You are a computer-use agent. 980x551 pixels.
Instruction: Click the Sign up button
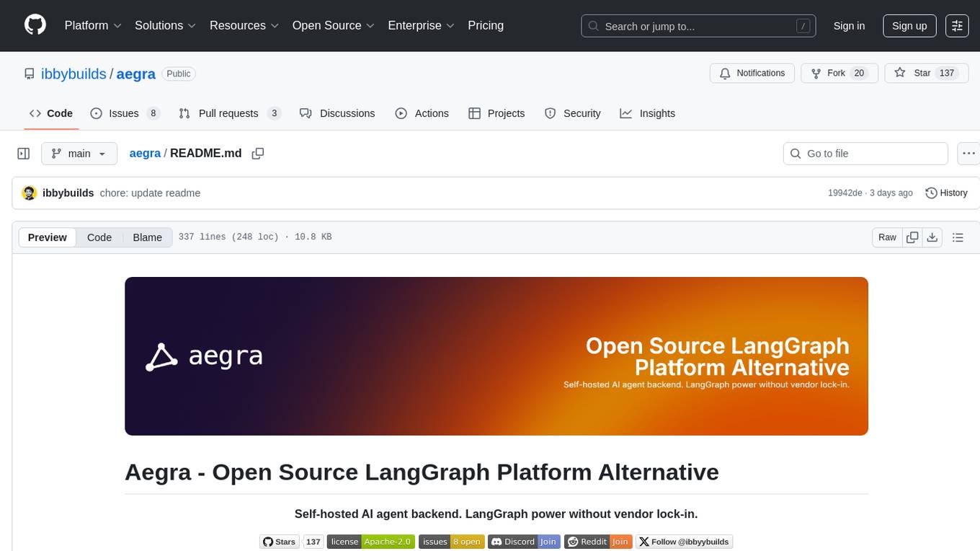click(x=909, y=25)
